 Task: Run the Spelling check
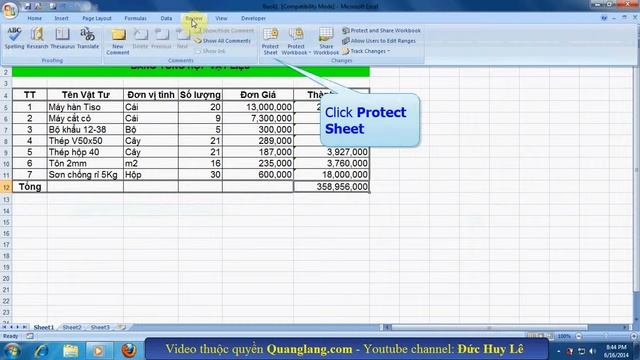pos(14,38)
